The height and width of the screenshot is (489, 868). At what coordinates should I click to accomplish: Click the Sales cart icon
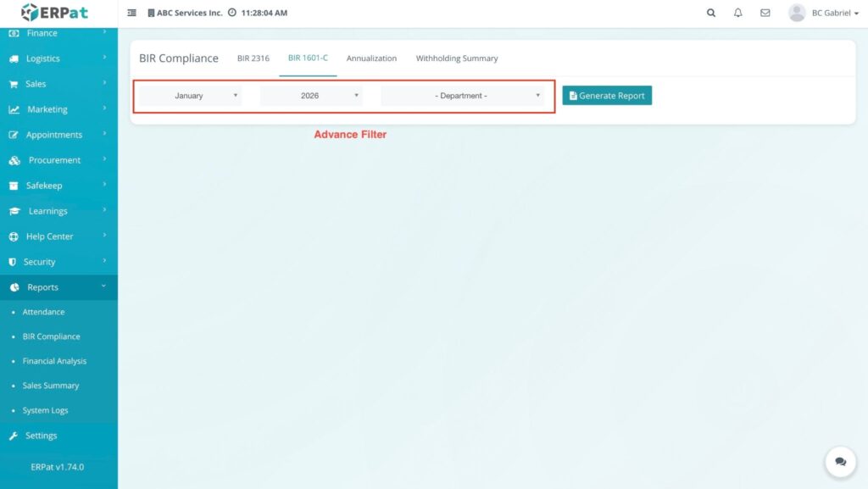point(14,85)
